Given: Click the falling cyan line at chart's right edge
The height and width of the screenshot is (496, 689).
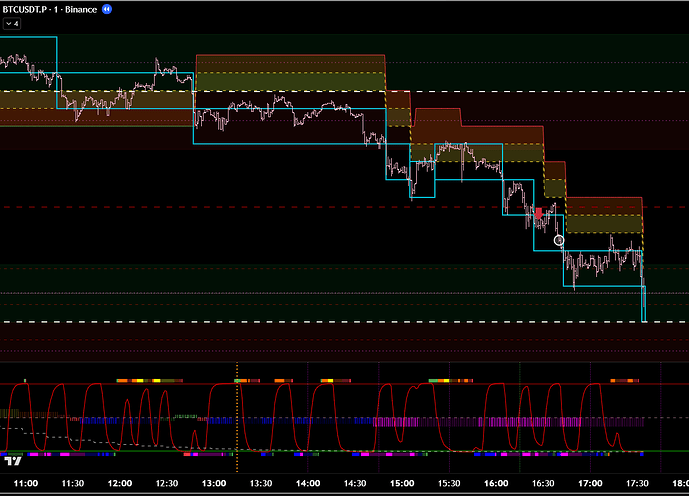Looking at the screenshot, I should (644, 303).
